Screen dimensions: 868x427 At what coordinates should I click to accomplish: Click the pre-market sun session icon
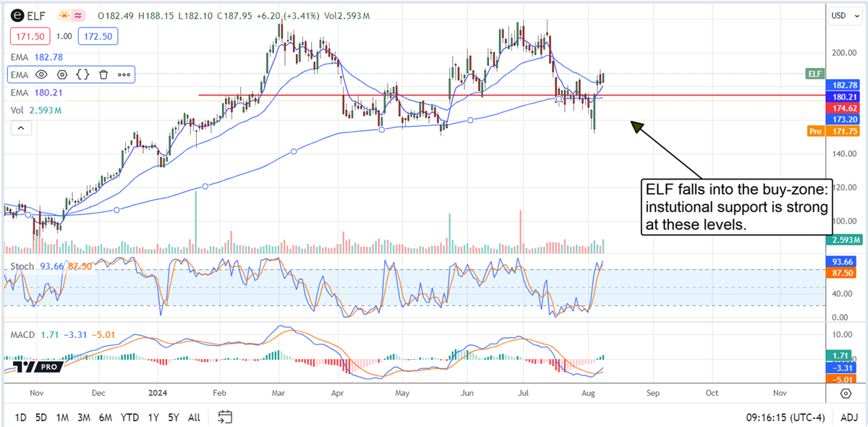pos(64,15)
